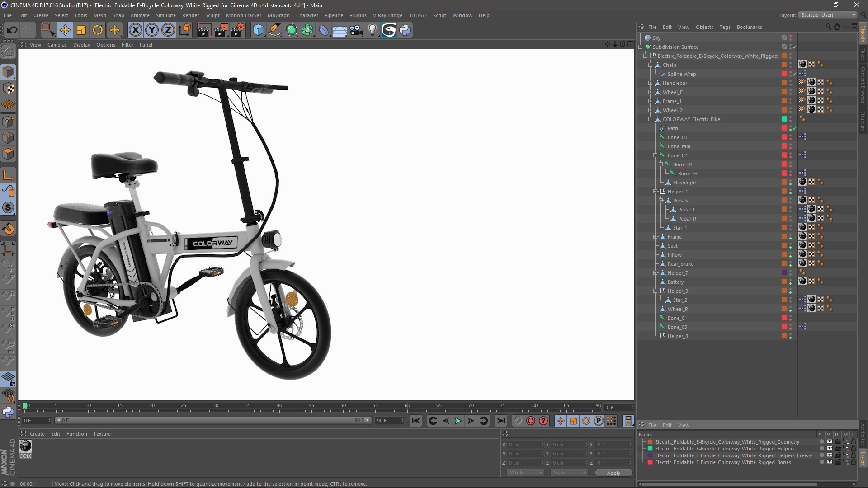Open the Simulate menu
868x488 pixels.
(x=165, y=15)
